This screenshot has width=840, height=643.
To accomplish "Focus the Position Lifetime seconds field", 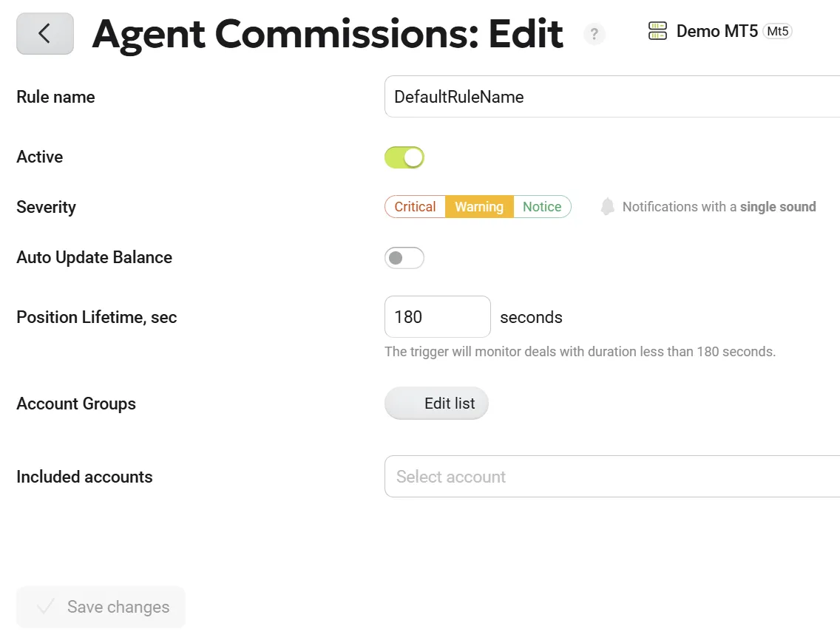I will coord(438,317).
